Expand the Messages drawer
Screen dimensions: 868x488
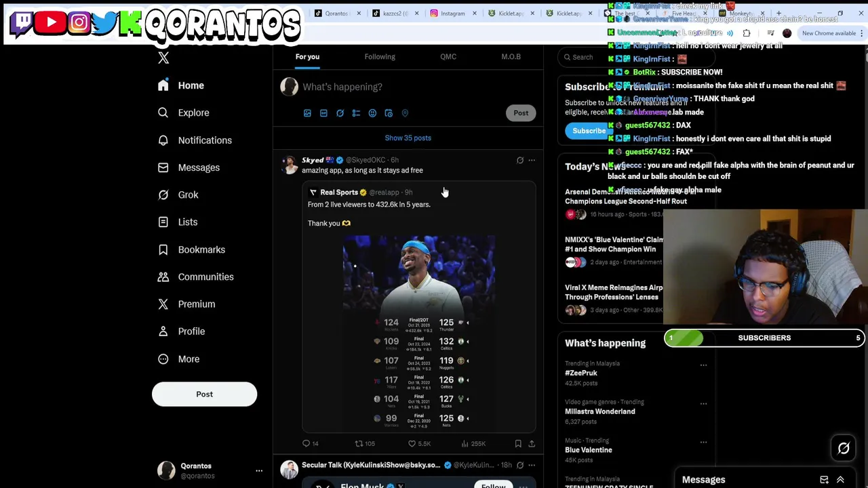[x=840, y=480]
